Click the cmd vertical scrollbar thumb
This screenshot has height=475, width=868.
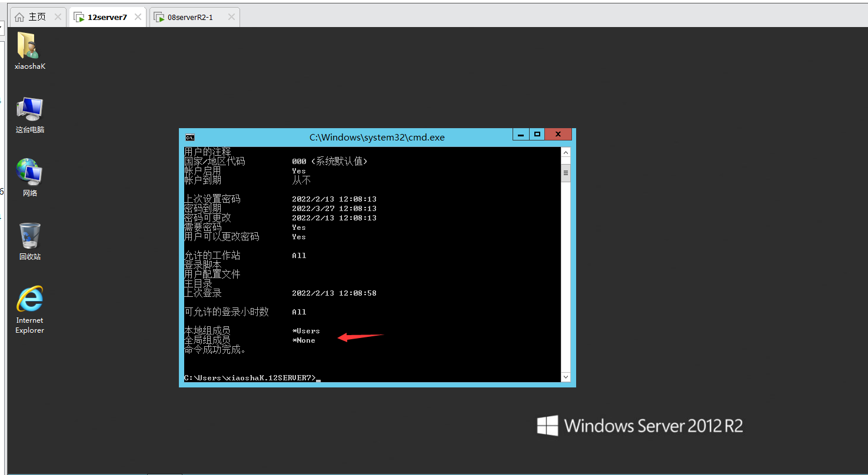coord(566,173)
